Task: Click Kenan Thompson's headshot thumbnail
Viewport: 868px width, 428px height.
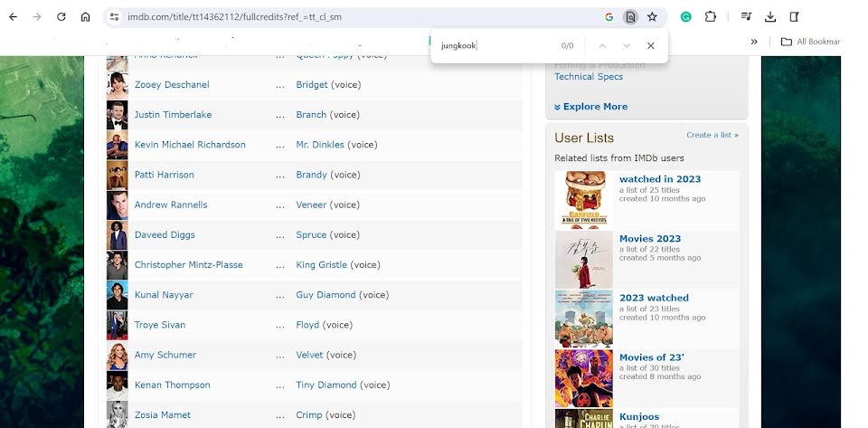Action: [118, 385]
